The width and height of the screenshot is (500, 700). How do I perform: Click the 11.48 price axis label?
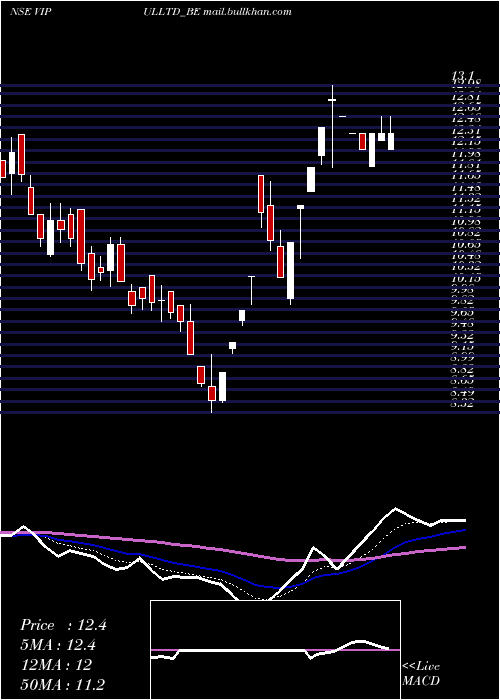(466, 188)
